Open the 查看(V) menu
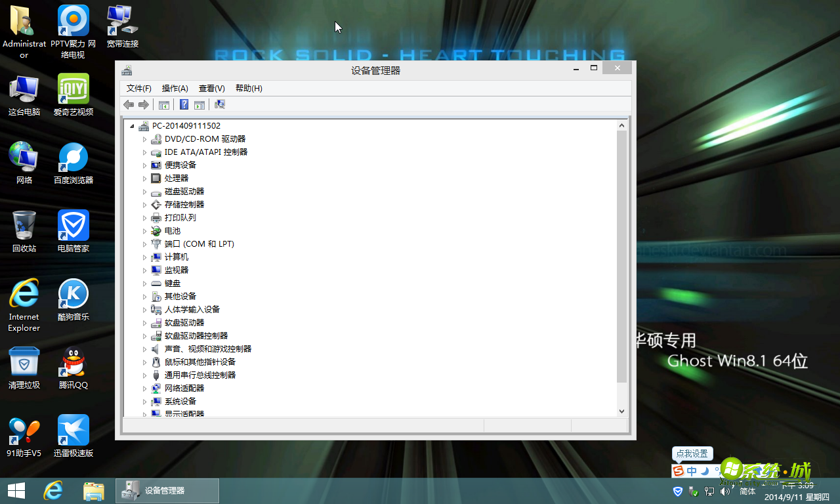Image resolution: width=840 pixels, height=504 pixels. [211, 88]
